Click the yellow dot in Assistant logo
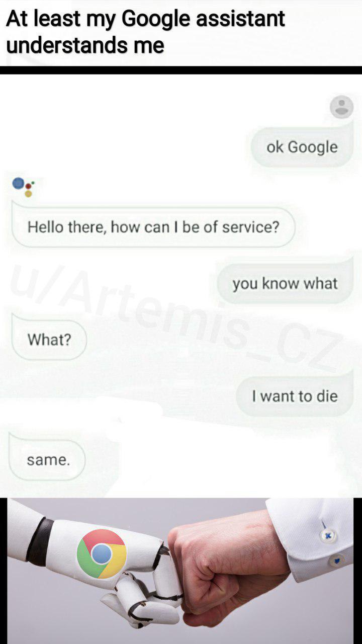The width and height of the screenshot is (362, 644). pyautogui.click(x=28, y=193)
